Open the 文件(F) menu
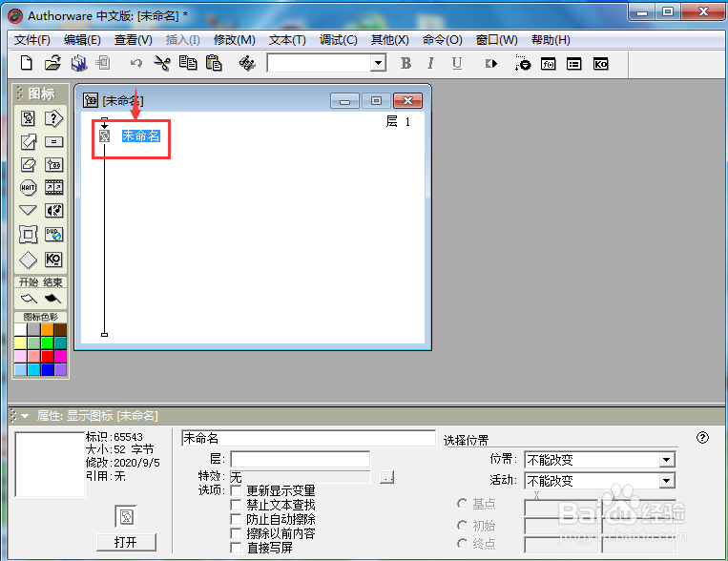The height and width of the screenshot is (561, 728). 32,40
